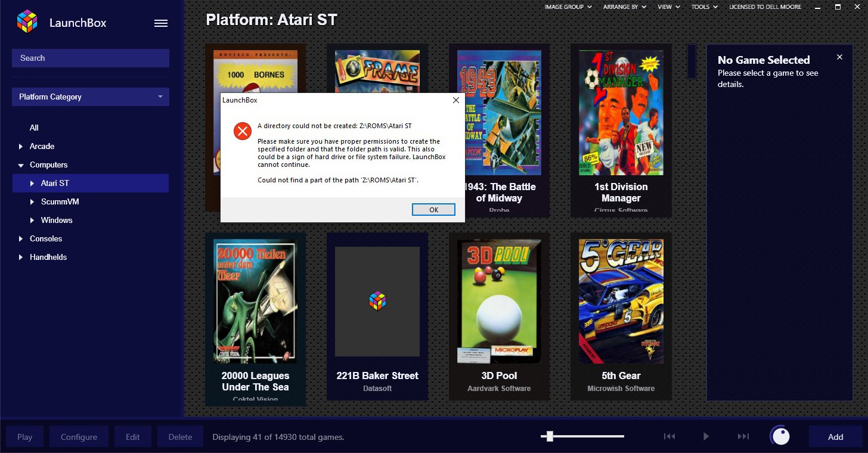Click the Play button
868x453 pixels.
[25, 437]
